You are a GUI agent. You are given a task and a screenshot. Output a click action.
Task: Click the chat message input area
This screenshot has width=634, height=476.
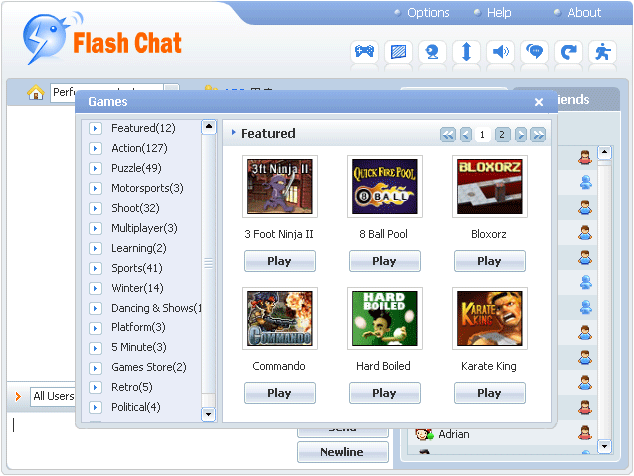point(150,441)
